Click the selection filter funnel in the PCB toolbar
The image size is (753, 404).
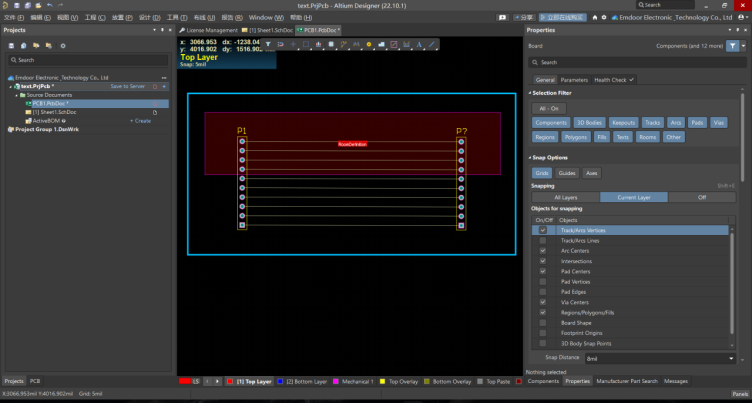click(x=268, y=45)
